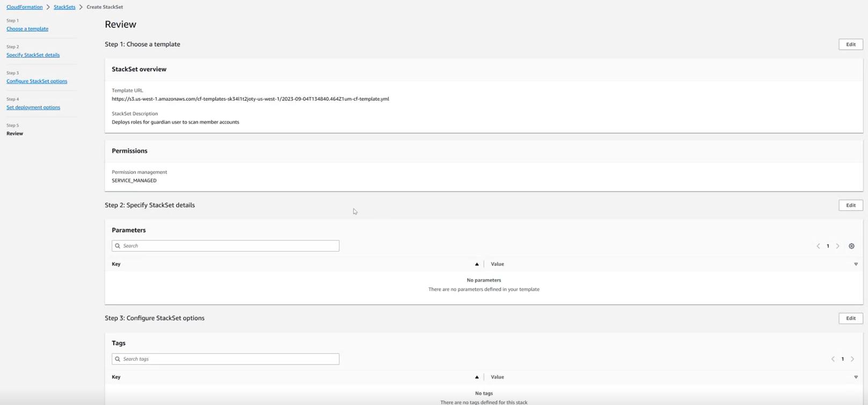Go to Set deployment options step
The image size is (868, 405).
[x=33, y=108]
